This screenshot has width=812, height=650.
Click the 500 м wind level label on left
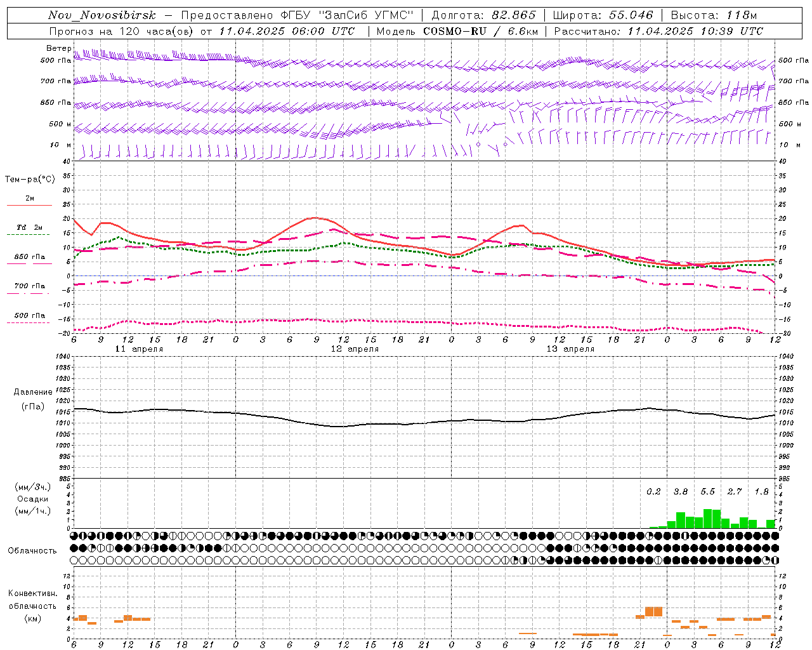click(x=60, y=124)
